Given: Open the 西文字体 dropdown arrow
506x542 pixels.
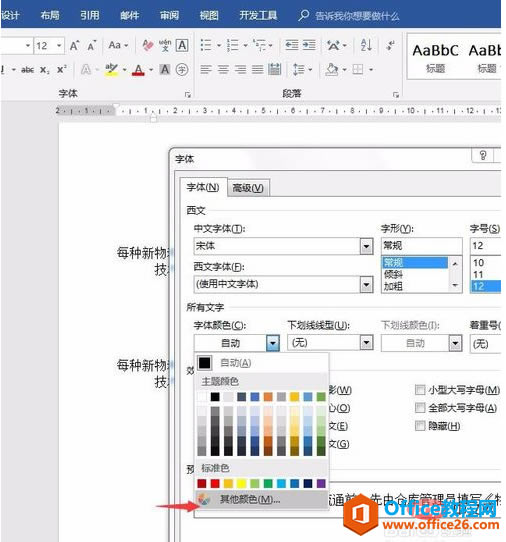Looking at the screenshot, I should (366, 284).
